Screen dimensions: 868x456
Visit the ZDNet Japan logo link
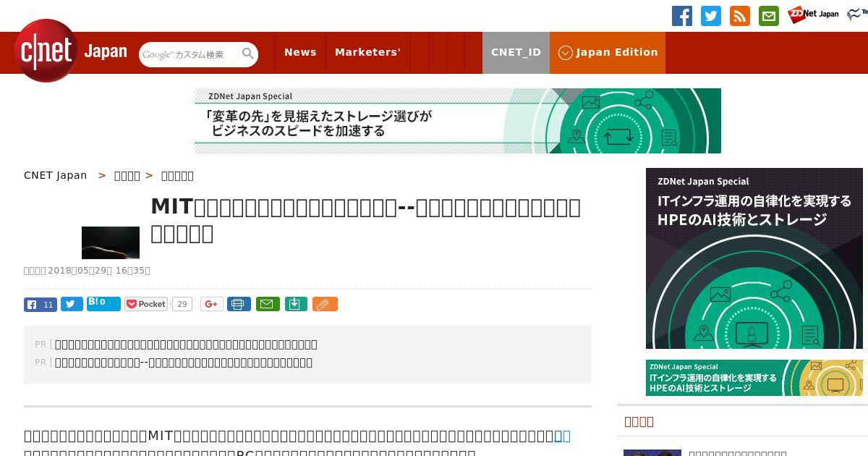click(x=813, y=14)
